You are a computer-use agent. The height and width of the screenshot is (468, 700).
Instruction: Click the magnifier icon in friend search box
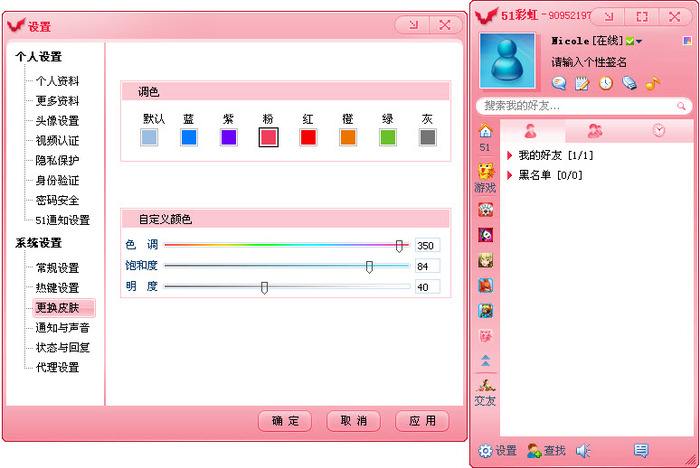681,106
